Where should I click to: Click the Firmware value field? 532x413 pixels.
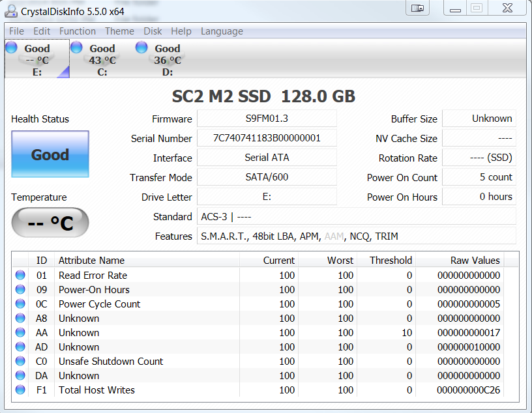(267, 119)
